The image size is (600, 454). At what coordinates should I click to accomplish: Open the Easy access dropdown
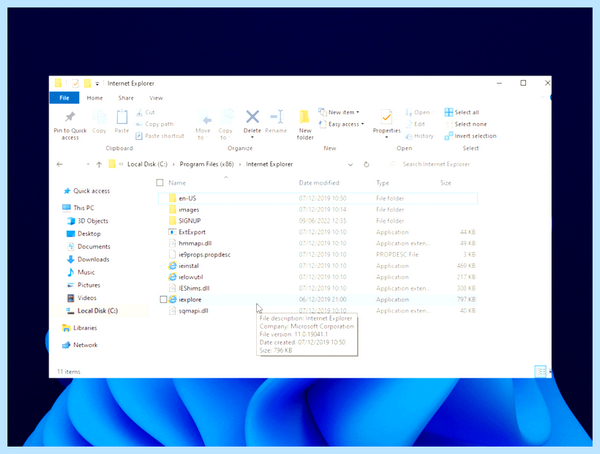[x=341, y=124]
